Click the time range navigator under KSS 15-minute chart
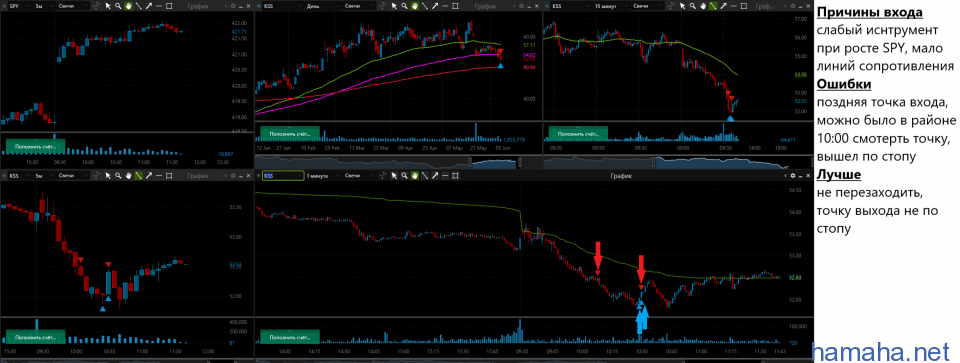This screenshot has height=363, width=960. click(x=678, y=162)
